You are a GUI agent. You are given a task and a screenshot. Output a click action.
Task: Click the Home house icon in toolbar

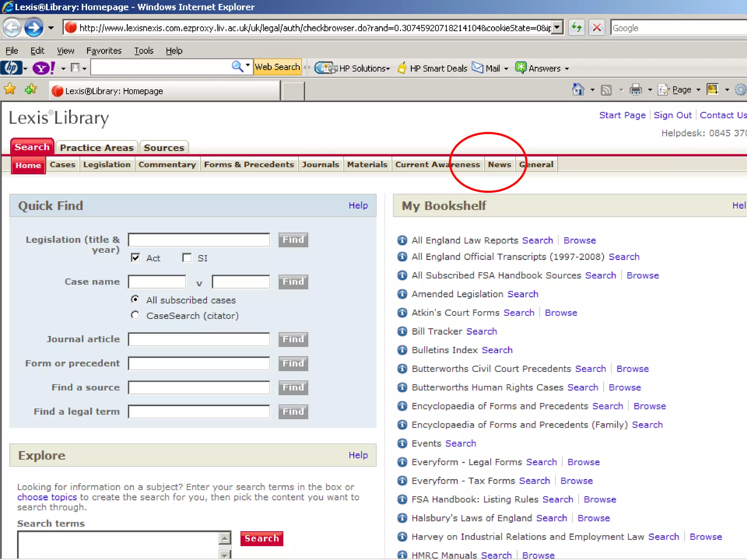click(x=578, y=90)
